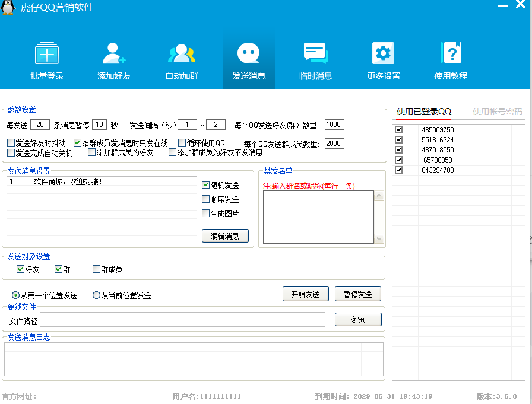Screen dimensions: 532x404
Task: Select the 发送消息 speech bubble icon
Action: point(248,53)
